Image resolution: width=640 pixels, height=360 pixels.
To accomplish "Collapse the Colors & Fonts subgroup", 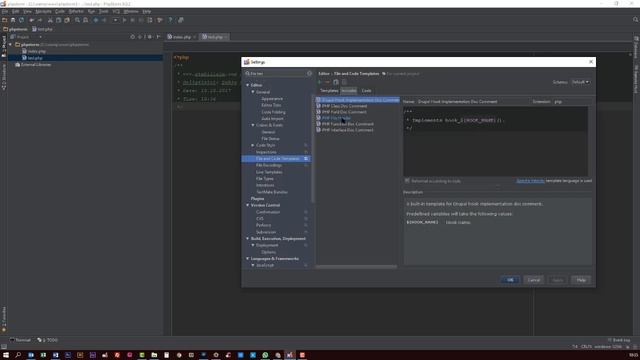I will click(253, 125).
